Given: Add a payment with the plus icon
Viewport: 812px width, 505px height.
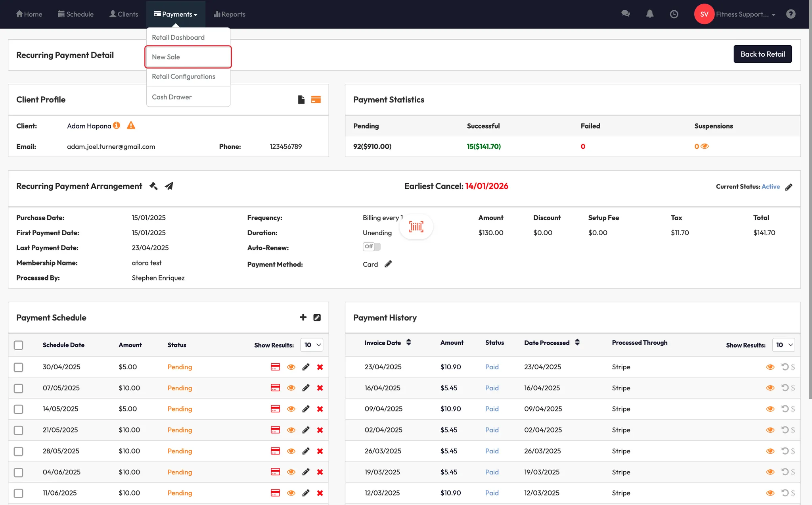Looking at the screenshot, I should [x=303, y=317].
